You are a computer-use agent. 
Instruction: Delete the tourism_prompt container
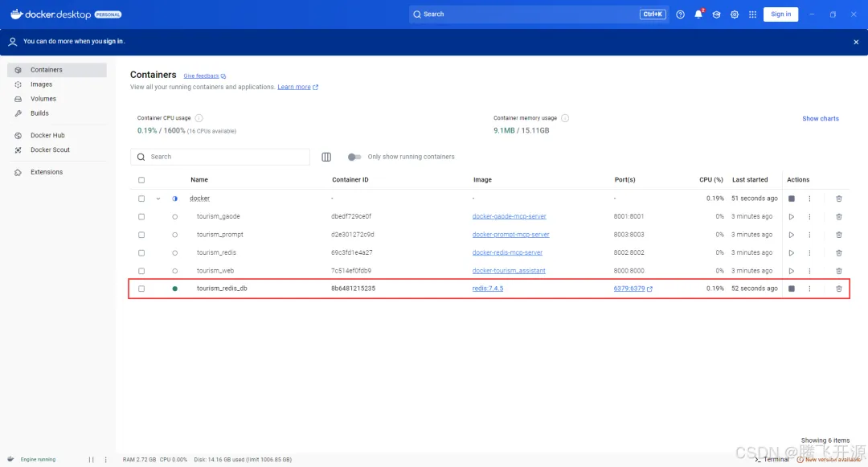pos(838,235)
